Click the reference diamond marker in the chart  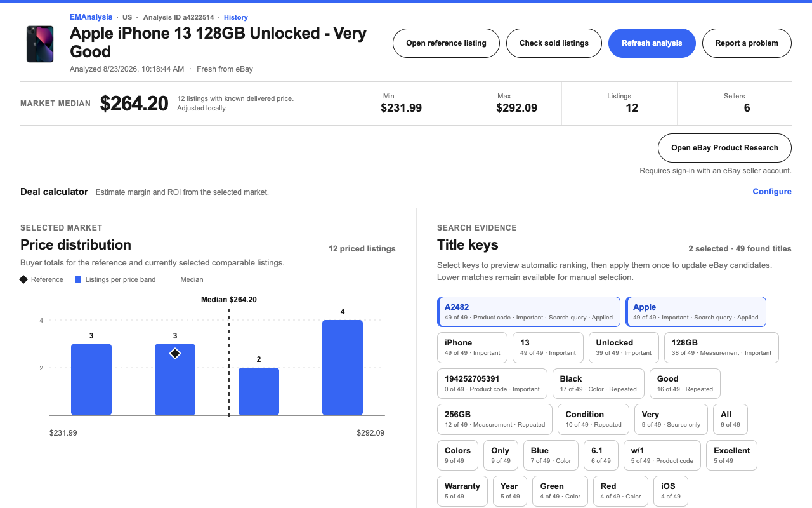175,353
